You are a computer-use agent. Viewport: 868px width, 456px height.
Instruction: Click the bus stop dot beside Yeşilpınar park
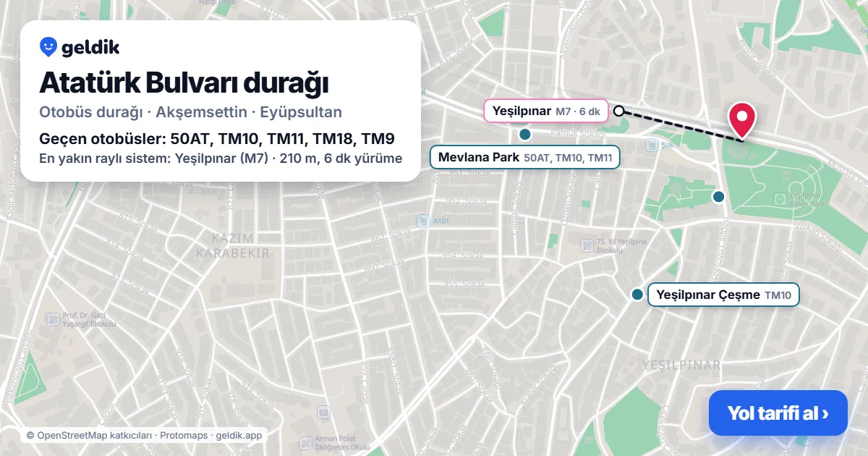718,196
